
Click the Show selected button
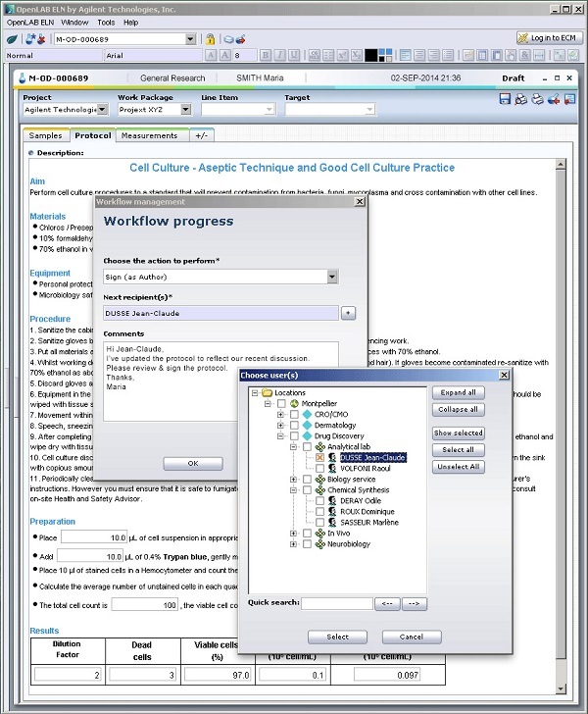[x=459, y=433]
